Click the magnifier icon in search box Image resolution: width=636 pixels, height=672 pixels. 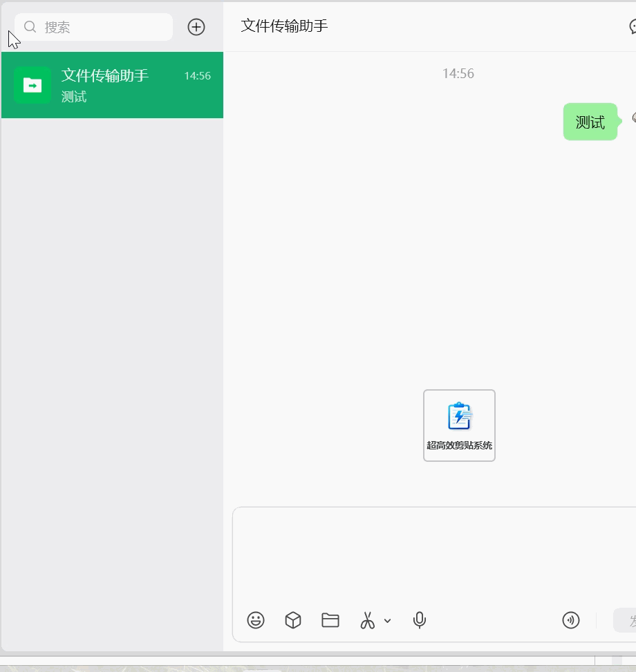click(x=30, y=27)
